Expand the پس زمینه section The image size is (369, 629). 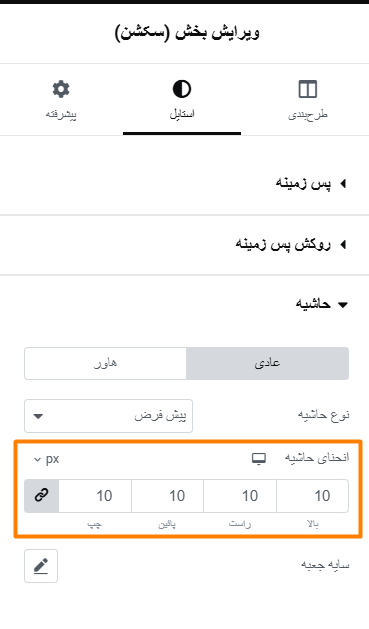(311, 184)
